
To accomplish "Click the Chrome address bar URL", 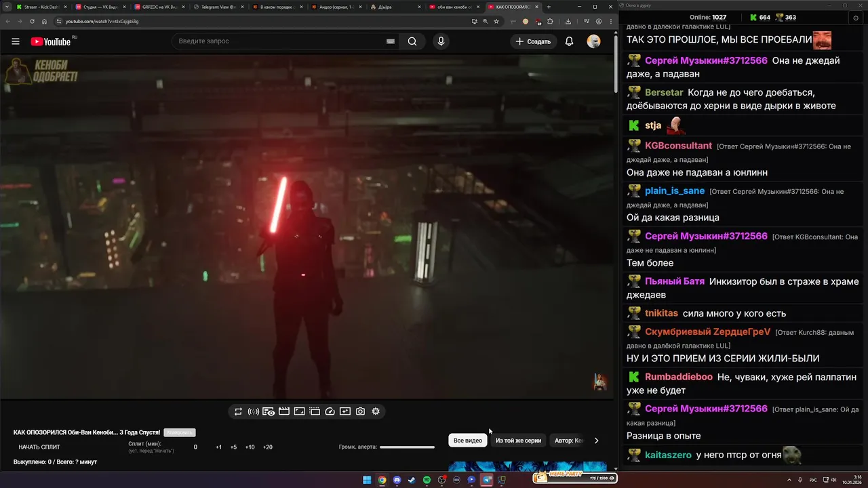I will point(102,21).
